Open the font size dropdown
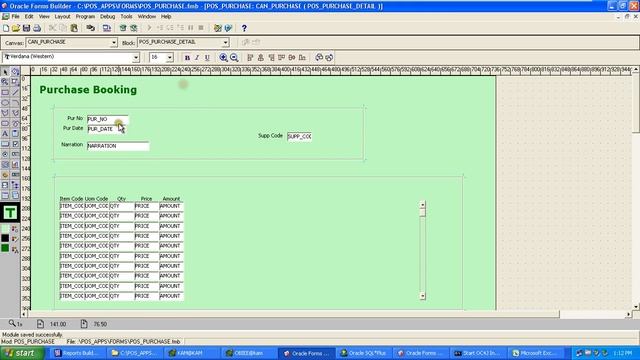The height and width of the screenshot is (360, 640). point(169,58)
